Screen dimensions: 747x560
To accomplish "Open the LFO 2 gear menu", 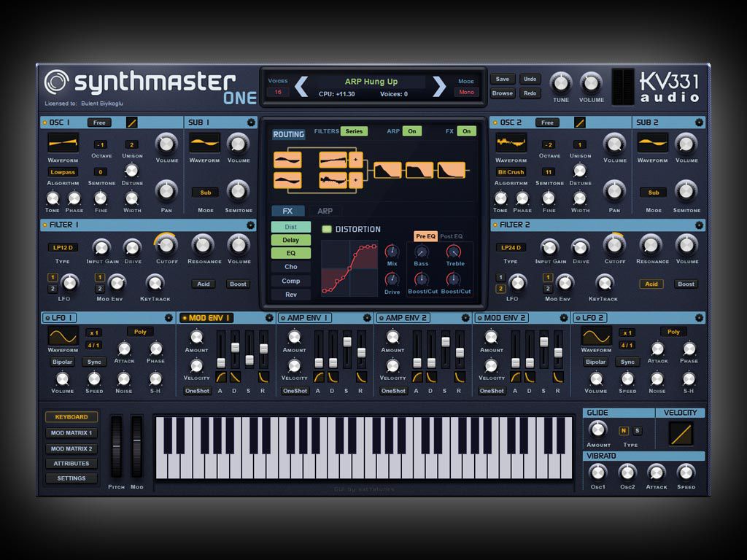I will pyautogui.click(x=699, y=318).
